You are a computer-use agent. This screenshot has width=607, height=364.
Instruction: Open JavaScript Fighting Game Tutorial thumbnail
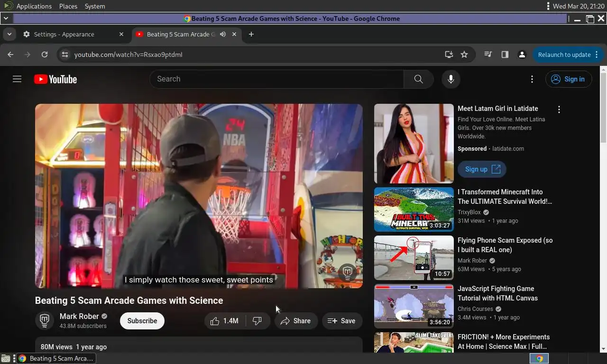(414, 306)
